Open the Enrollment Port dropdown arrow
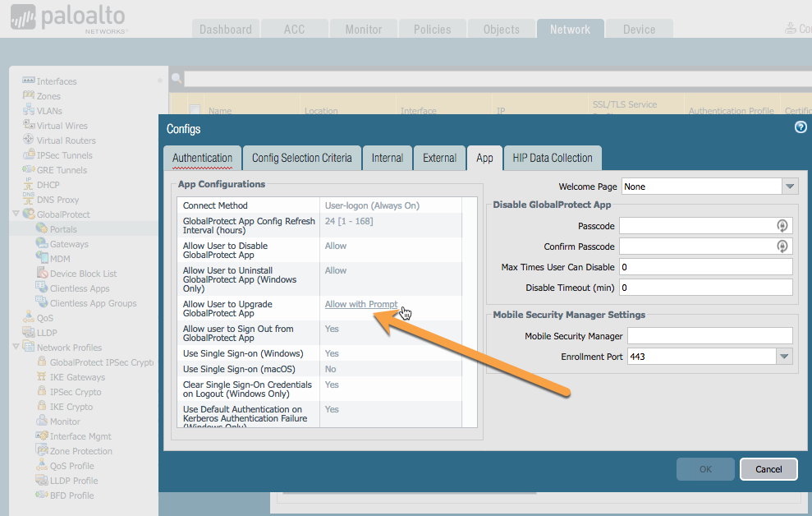 [784, 356]
